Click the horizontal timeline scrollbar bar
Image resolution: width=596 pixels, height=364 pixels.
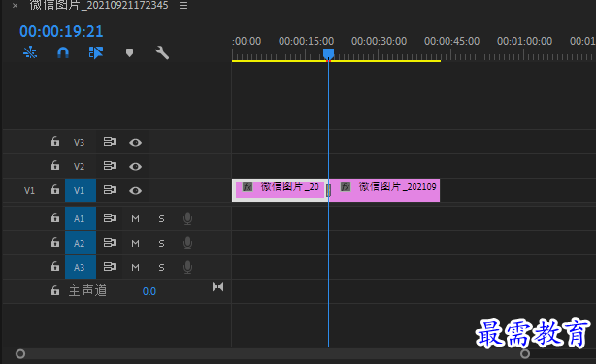(x=273, y=354)
